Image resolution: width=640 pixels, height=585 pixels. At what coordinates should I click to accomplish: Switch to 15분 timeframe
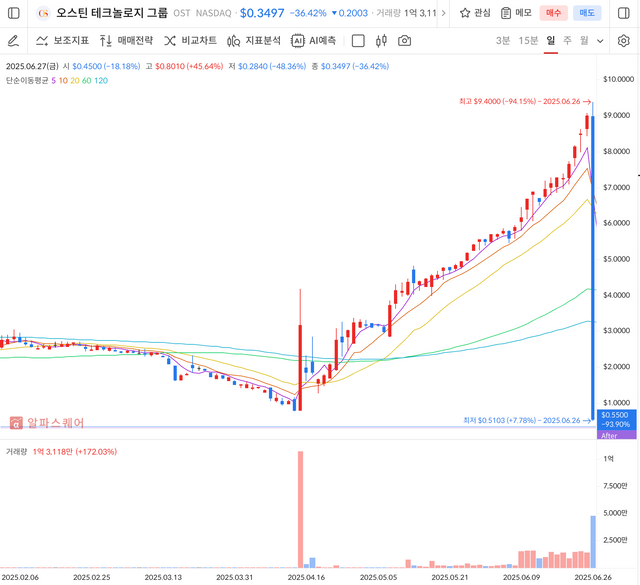coord(528,40)
